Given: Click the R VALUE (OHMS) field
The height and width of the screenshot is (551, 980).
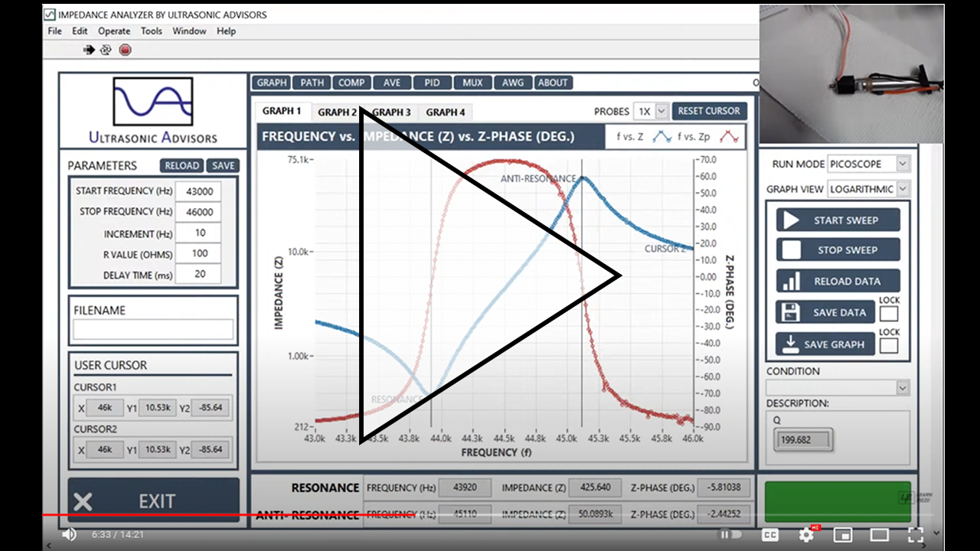Looking at the screenshot, I should [198, 254].
